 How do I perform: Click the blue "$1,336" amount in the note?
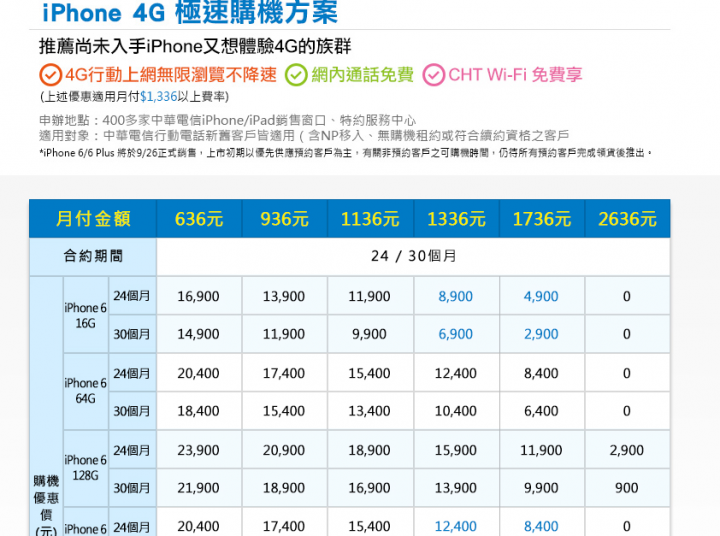[x=158, y=96]
